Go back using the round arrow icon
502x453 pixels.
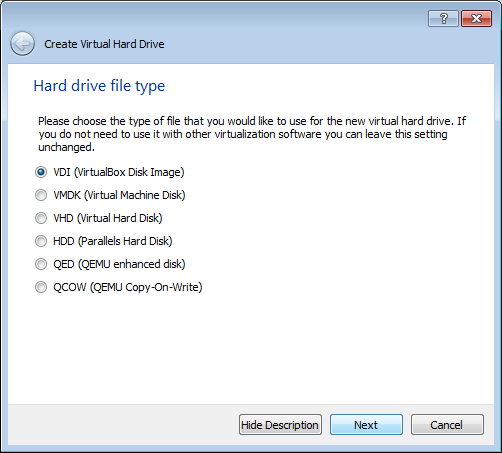[x=22, y=43]
